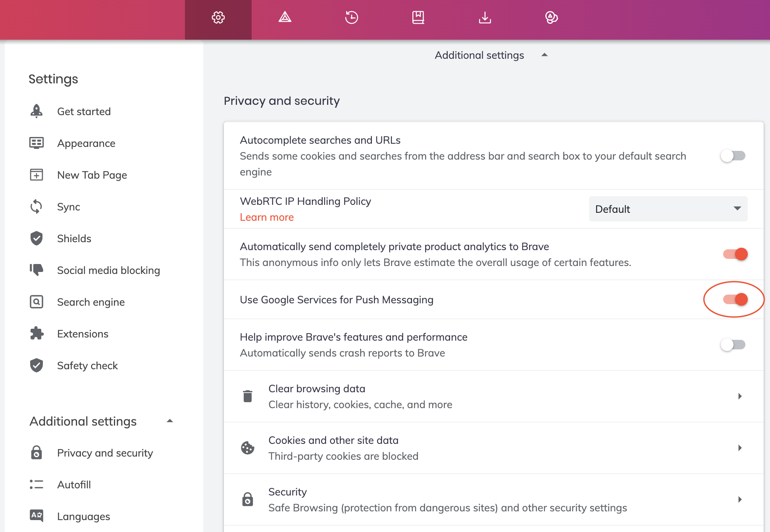Open the Downloads icon in top bar
The image size is (770, 532).
click(485, 17)
